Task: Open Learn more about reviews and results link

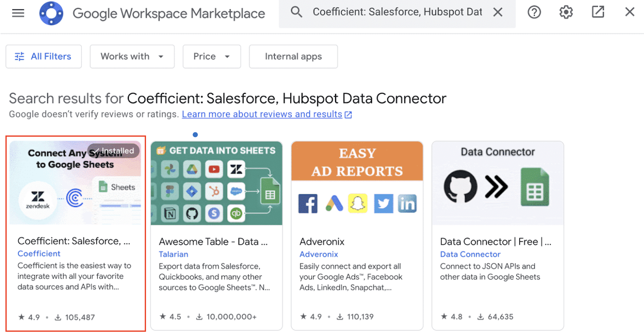Action: coord(267,114)
